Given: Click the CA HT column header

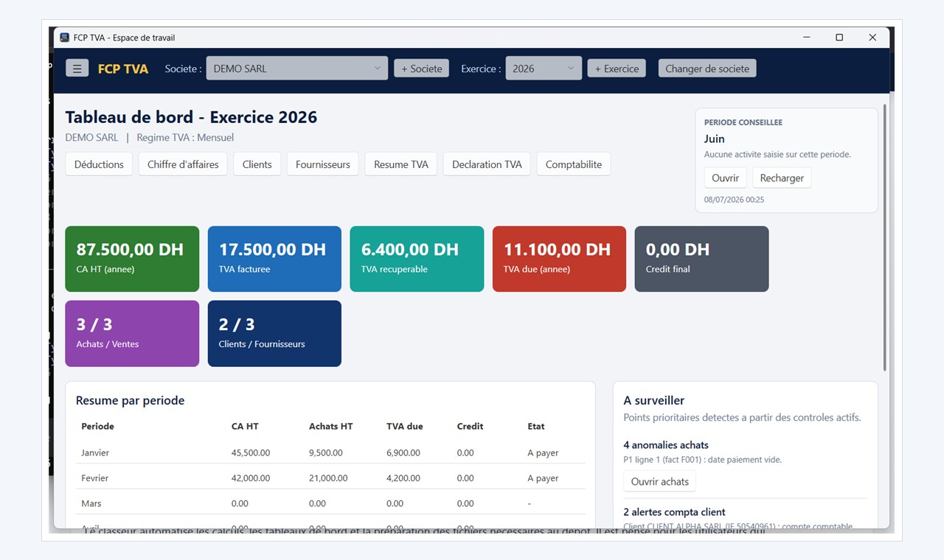Looking at the screenshot, I should click(x=245, y=426).
